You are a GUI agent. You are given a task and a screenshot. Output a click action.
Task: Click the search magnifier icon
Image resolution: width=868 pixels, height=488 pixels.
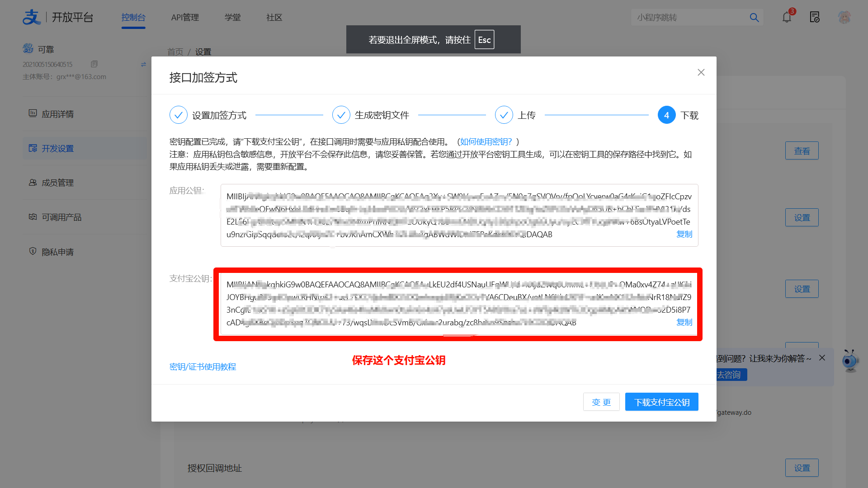754,17
